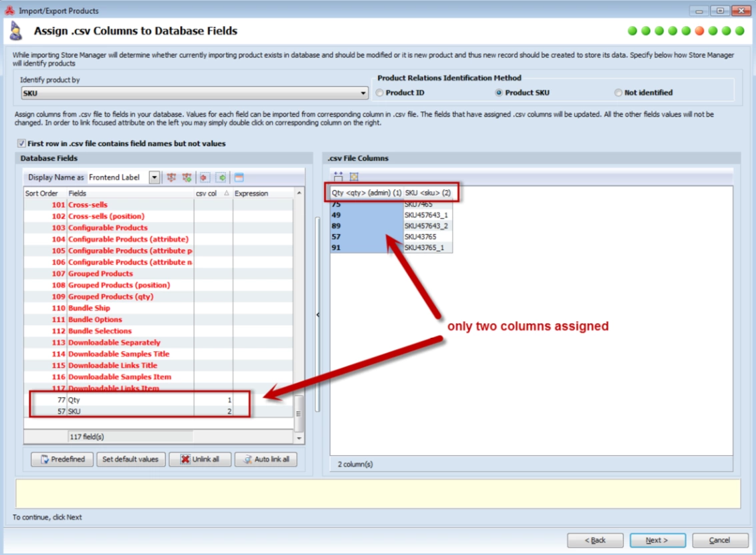
Task: Select the Product ID radio button
Action: click(380, 93)
